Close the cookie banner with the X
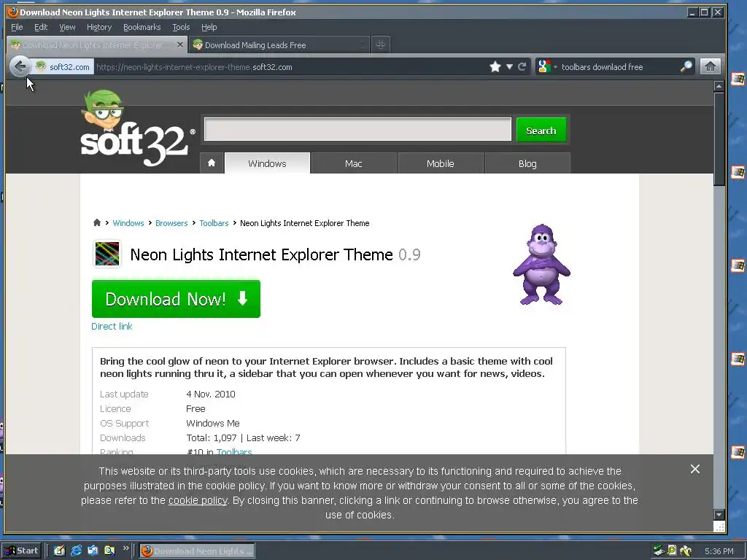The image size is (747, 560). tap(695, 469)
